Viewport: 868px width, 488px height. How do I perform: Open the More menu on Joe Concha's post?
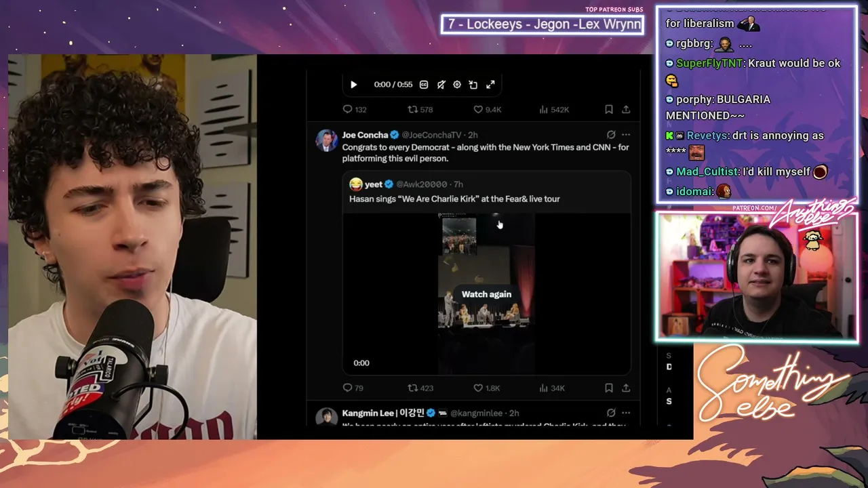click(x=626, y=135)
